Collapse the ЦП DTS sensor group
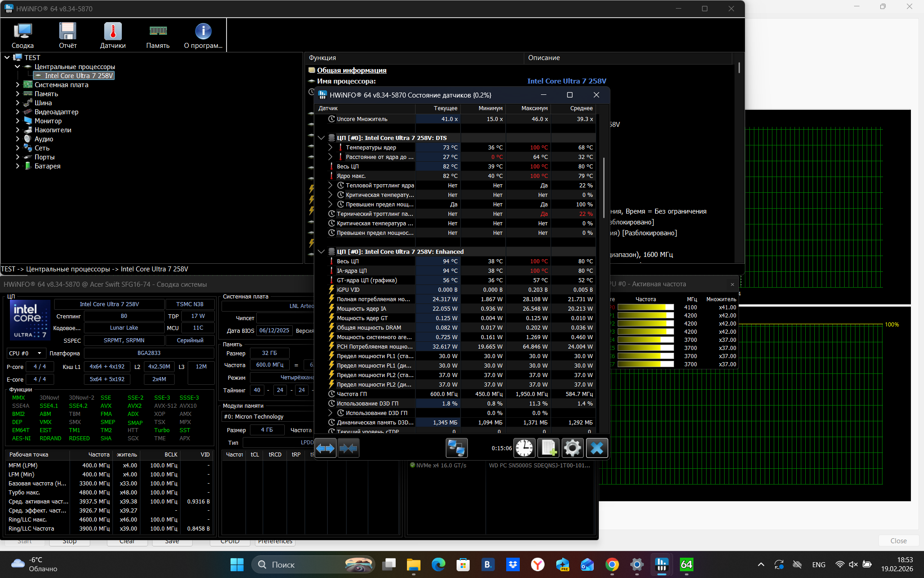 (x=321, y=138)
